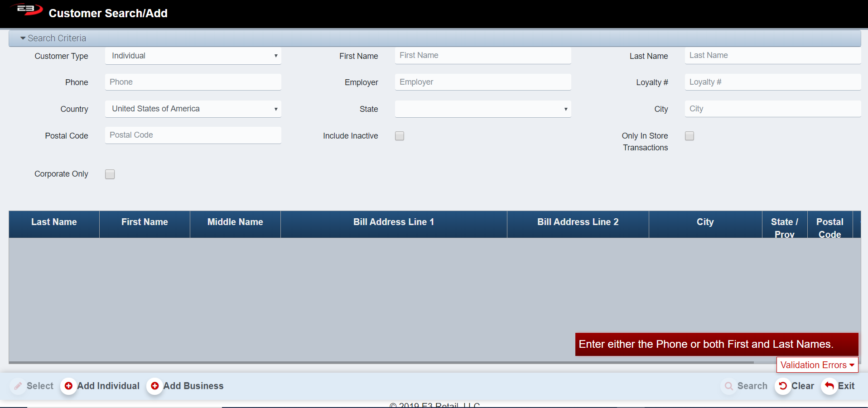Click the pencil Select icon
The height and width of the screenshot is (408, 868).
18,386
